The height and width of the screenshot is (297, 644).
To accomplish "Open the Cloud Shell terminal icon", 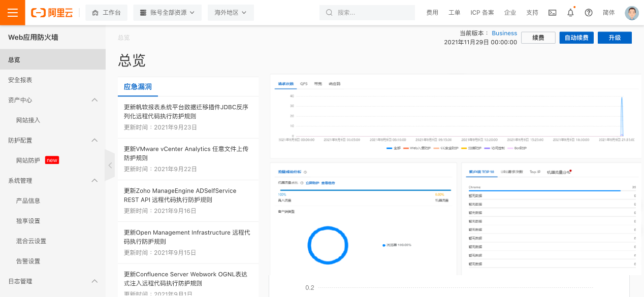I will tap(553, 13).
